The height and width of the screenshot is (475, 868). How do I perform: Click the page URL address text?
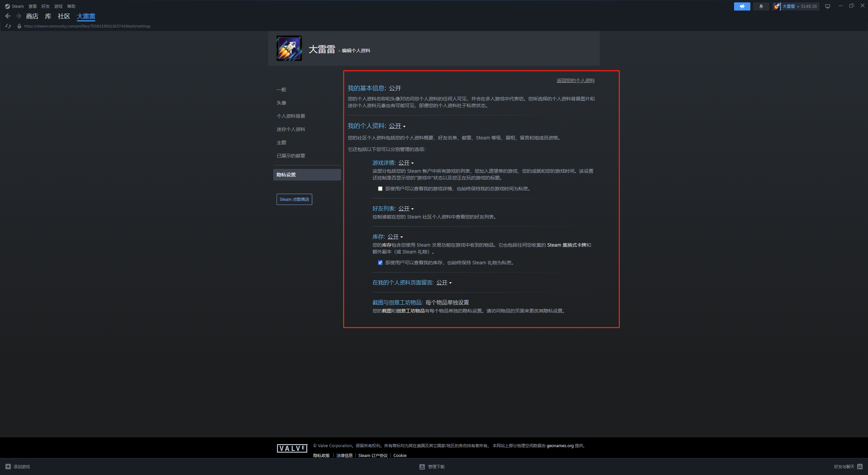tap(87, 26)
